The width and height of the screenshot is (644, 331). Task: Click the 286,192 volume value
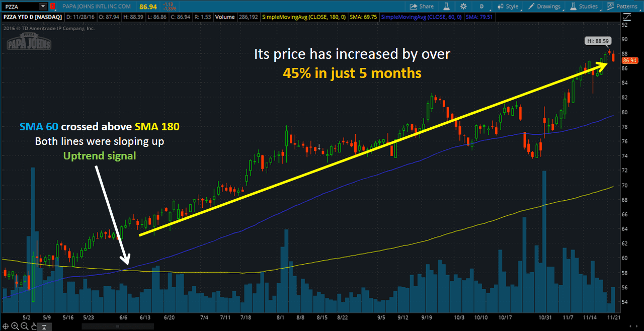coord(248,17)
